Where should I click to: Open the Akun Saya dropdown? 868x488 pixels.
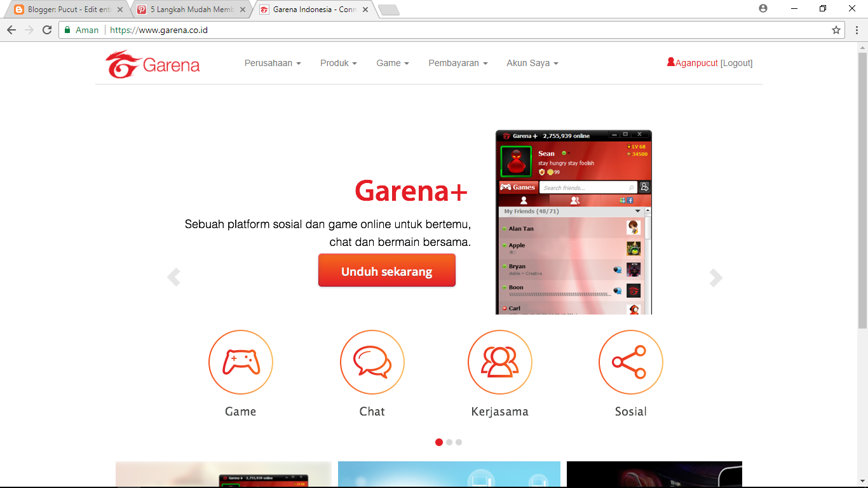[x=532, y=63]
